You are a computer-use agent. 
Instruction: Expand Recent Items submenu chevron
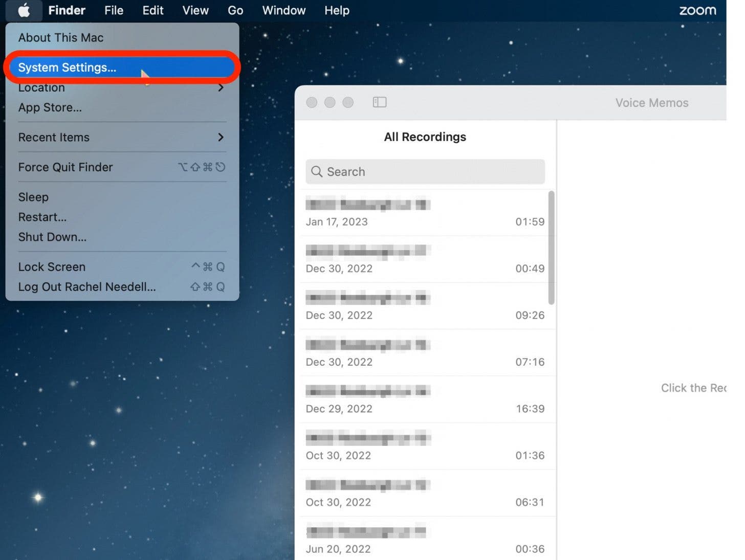coord(221,137)
